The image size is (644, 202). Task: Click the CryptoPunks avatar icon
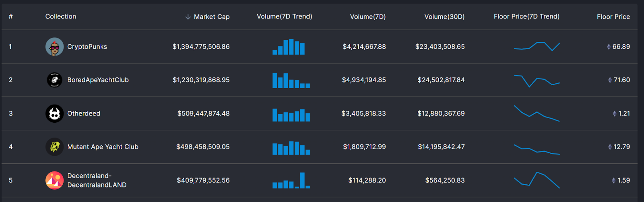pyautogui.click(x=54, y=47)
